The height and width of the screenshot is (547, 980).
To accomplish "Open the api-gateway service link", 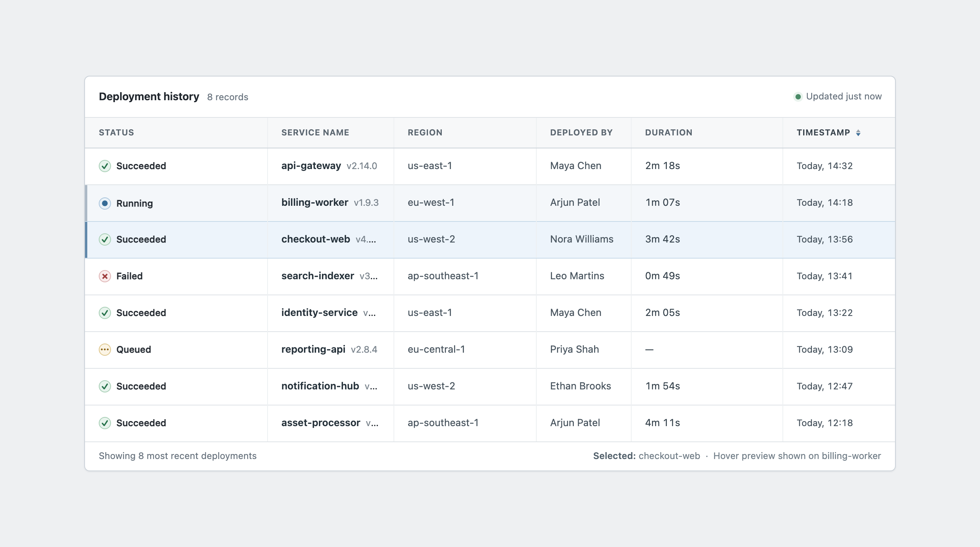I will 311,166.
